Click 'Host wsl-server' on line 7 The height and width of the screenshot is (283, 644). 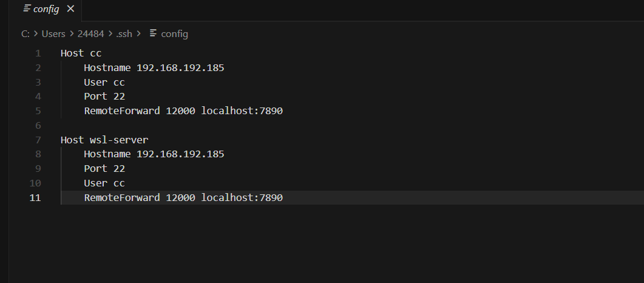(104, 140)
